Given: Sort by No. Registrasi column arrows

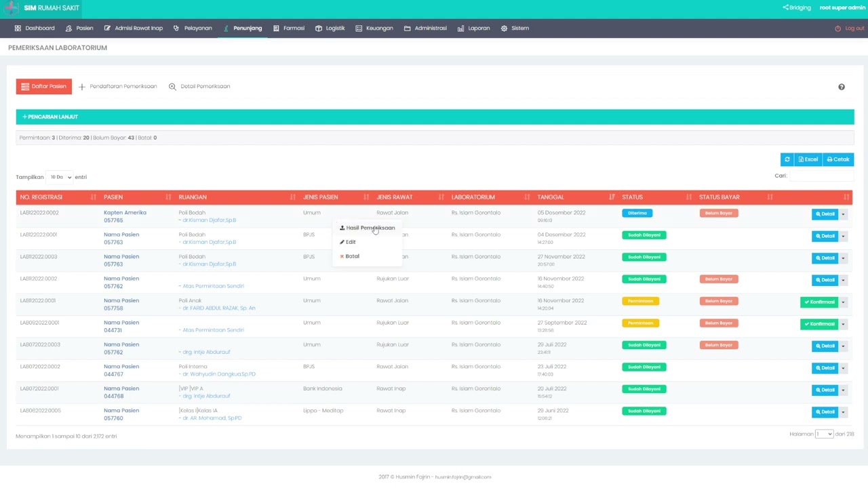Looking at the screenshot, I should [x=94, y=197].
